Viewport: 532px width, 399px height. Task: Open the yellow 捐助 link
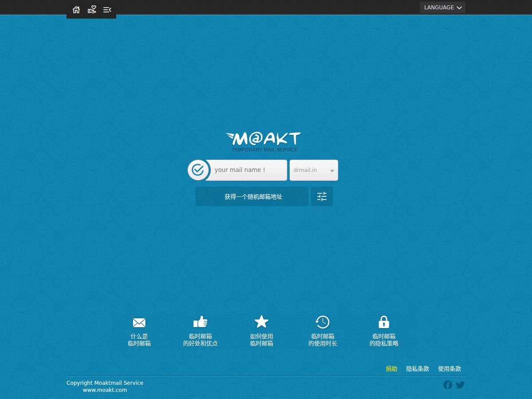391,369
